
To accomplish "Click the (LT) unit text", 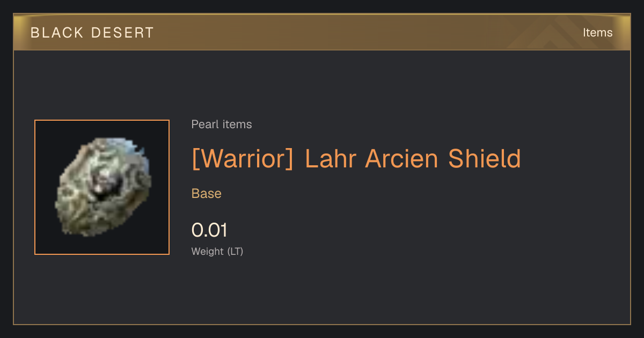I will coord(235,251).
